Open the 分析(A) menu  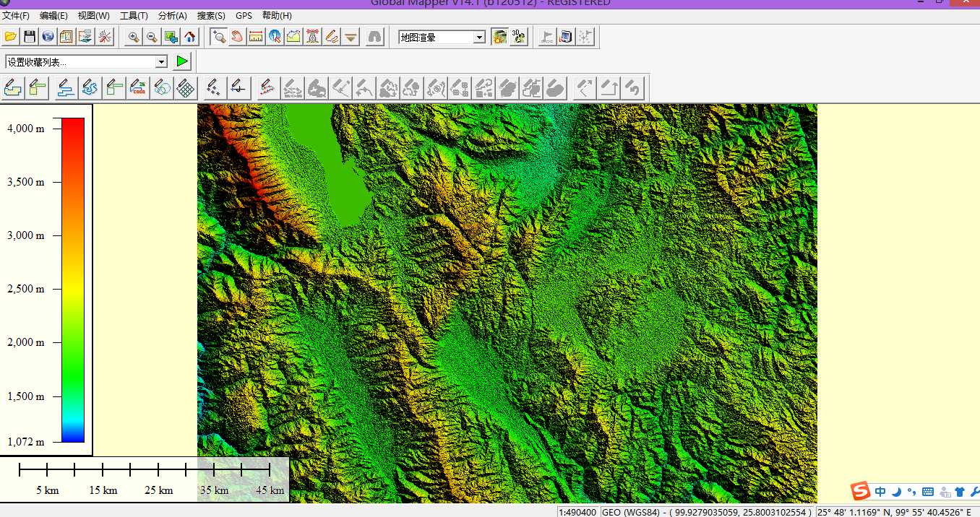tap(172, 16)
